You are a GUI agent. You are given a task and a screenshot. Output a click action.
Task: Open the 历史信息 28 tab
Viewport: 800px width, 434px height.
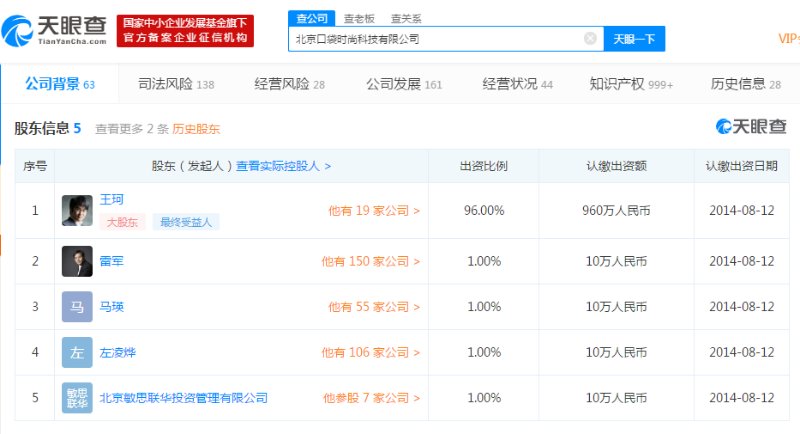745,84
